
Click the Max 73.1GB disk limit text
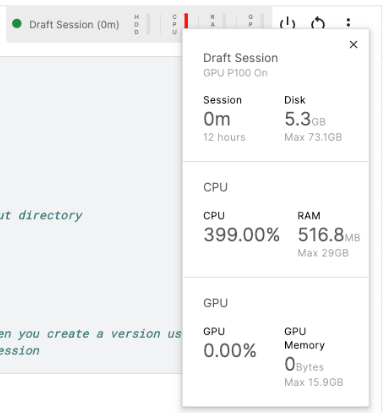(313, 137)
